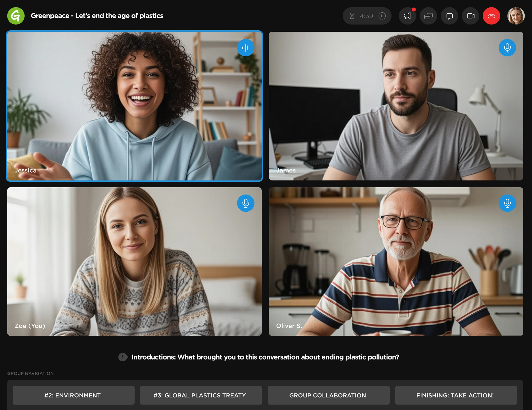Go to #2: Environment section
This screenshot has height=410, width=532.
[73, 395]
